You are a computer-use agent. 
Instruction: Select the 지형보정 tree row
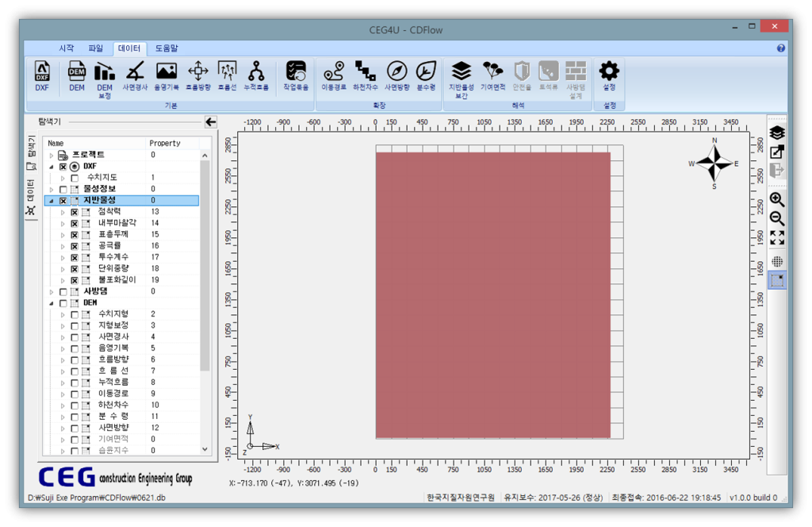point(121,325)
